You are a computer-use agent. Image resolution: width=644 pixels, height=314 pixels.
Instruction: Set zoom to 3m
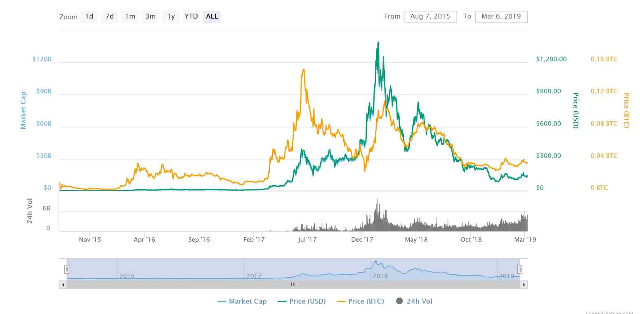151,17
